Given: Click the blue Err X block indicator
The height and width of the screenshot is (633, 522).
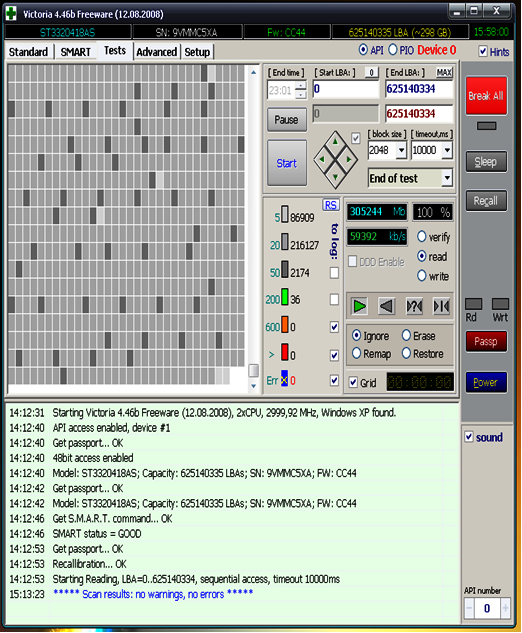Looking at the screenshot, I should [285, 379].
